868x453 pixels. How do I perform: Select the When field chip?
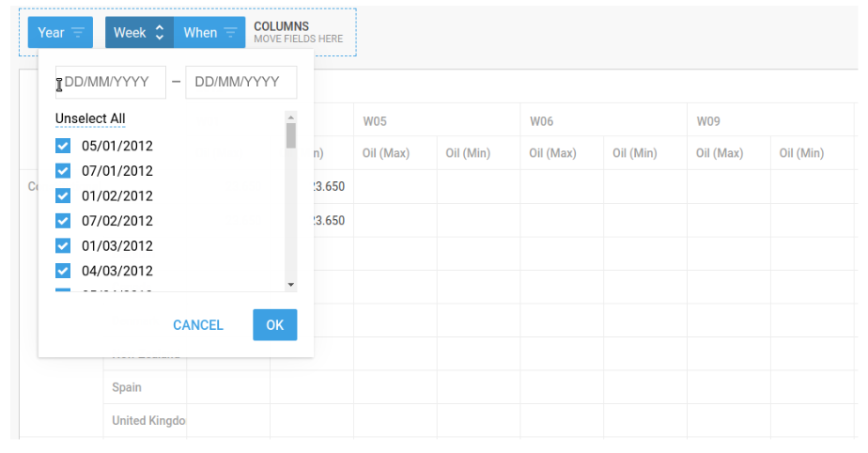pos(209,33)
